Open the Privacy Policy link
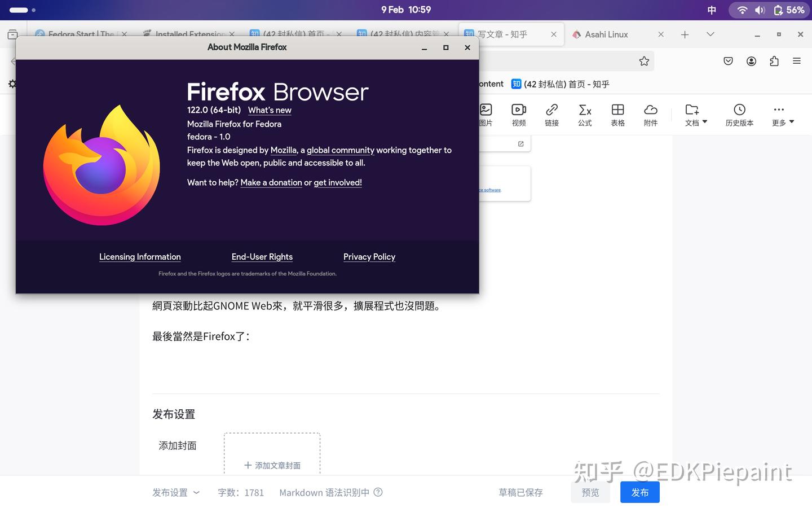This screenshot has width=812, height=508. tap(369, 257)
